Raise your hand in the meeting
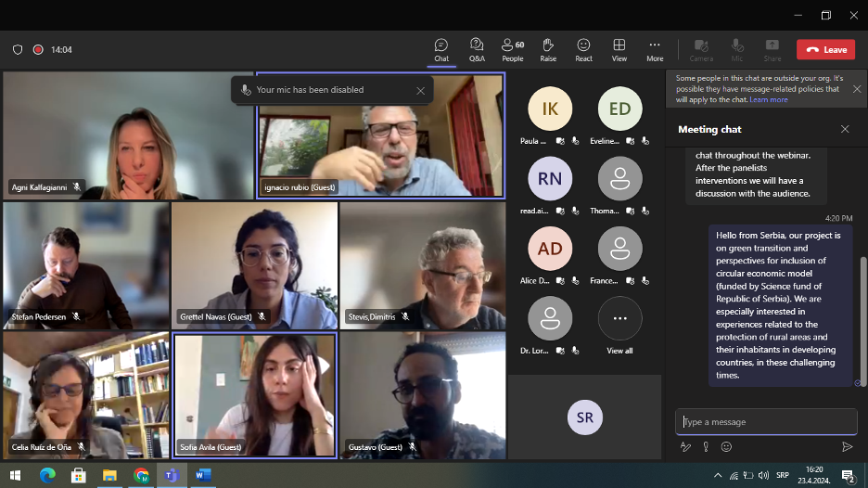This screenshot has height=488, width=868. (x=548, y=49)
